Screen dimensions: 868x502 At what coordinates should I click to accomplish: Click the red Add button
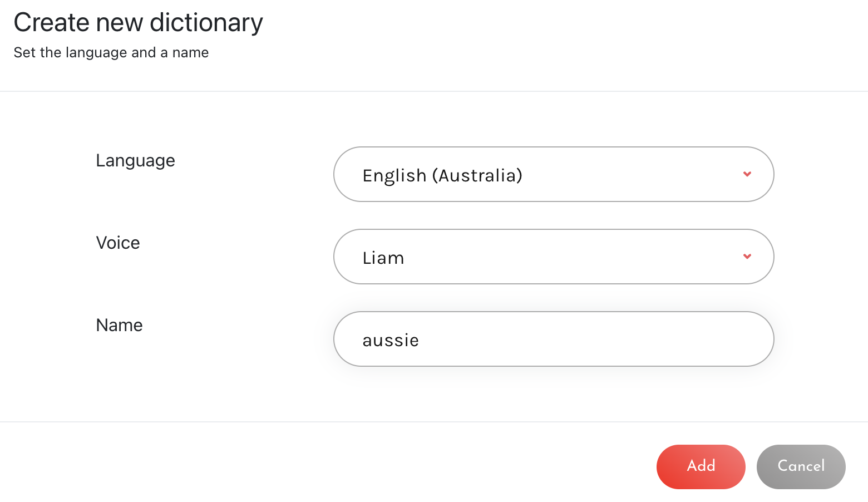(701, 466)
